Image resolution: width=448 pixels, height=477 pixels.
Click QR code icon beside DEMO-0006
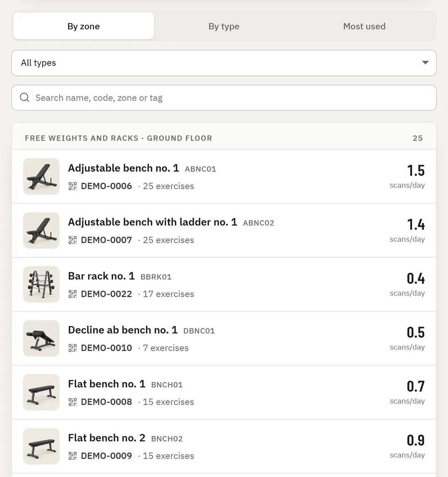(72, 186)
